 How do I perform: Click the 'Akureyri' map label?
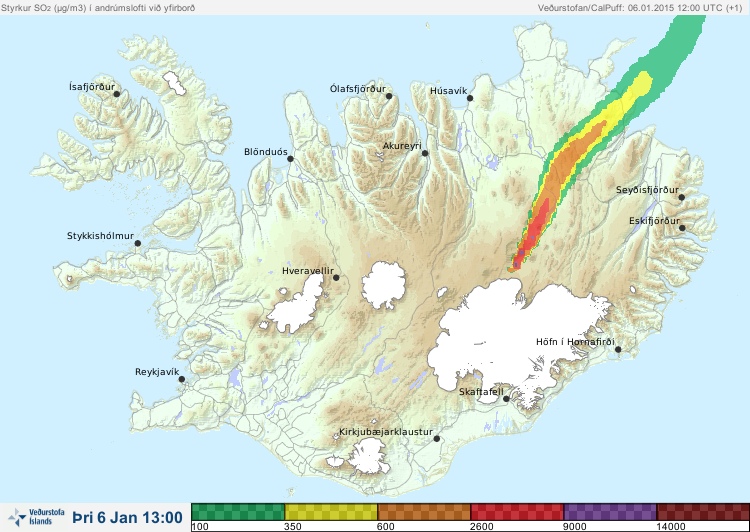(402, 146)
